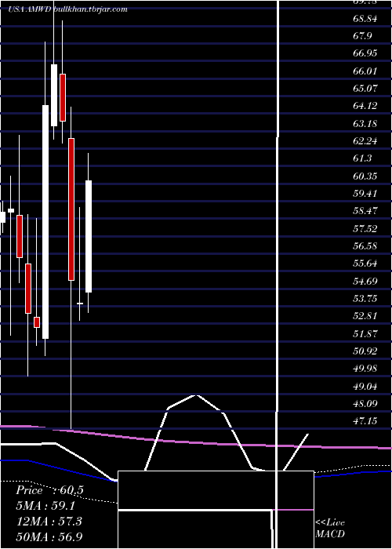The image size is (392, 549).
Task: Click the price label 59.41
Action: coord(365,194)
